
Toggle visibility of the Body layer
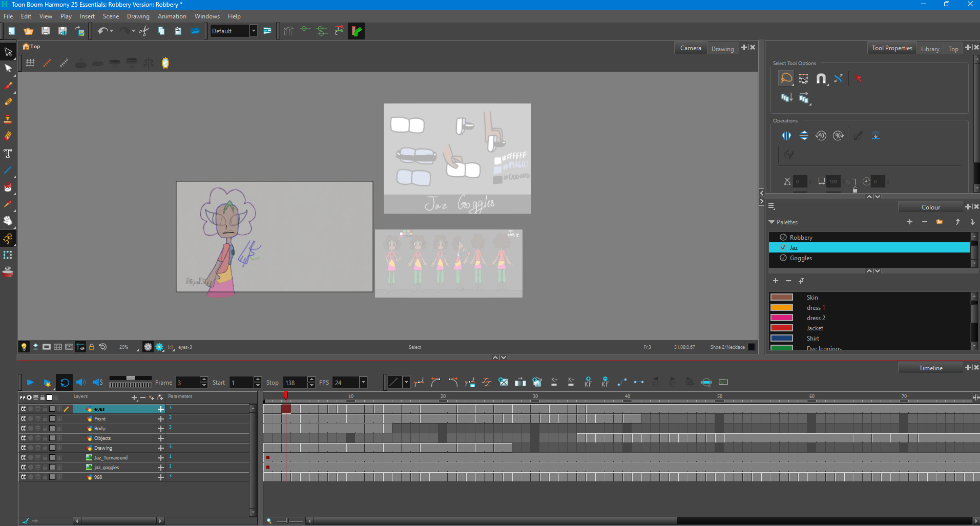pos(24,428)
